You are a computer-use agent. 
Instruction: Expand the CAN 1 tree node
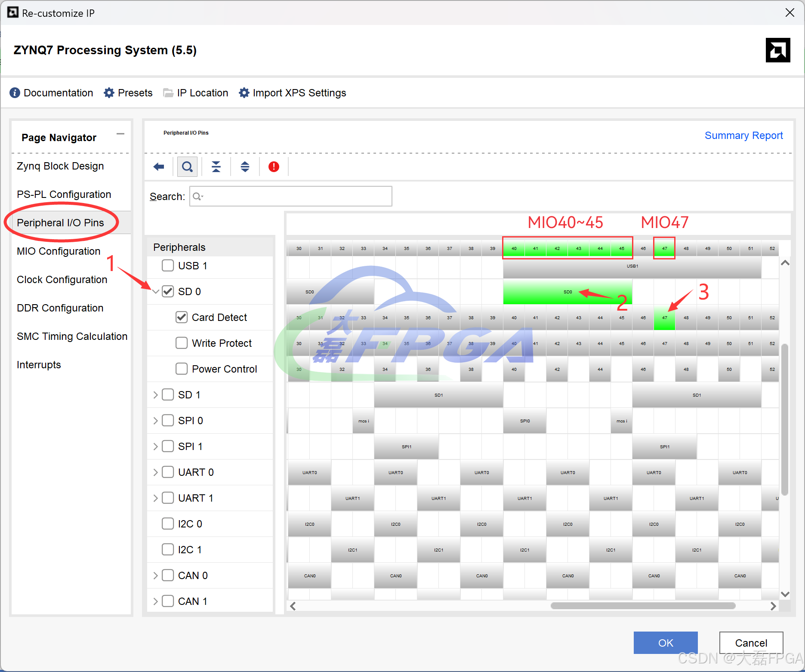click(155, 601)
